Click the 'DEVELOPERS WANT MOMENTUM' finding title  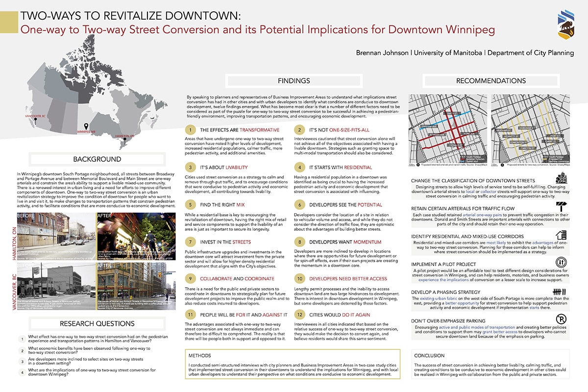coord(345,242)
